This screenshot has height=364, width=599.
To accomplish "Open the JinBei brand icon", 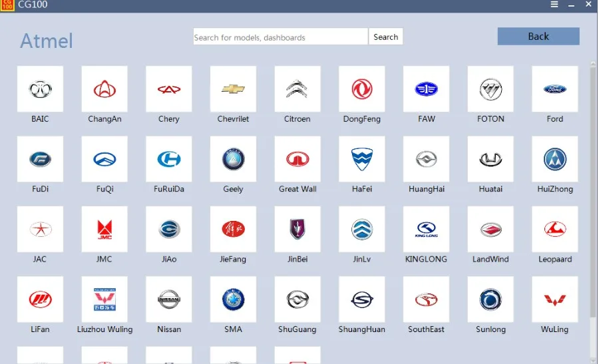I will pos(298,229).
